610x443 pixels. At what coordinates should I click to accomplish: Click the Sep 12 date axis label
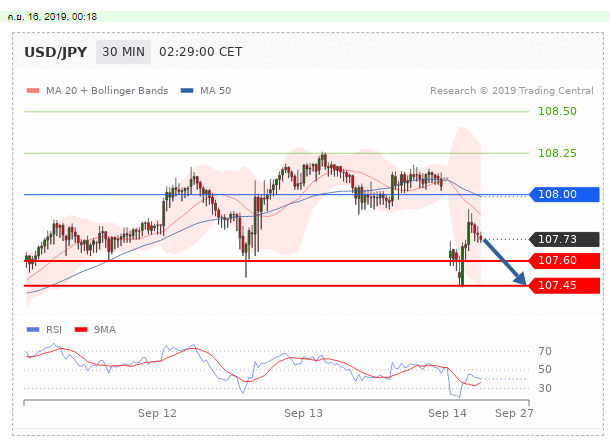pos(157,413)
